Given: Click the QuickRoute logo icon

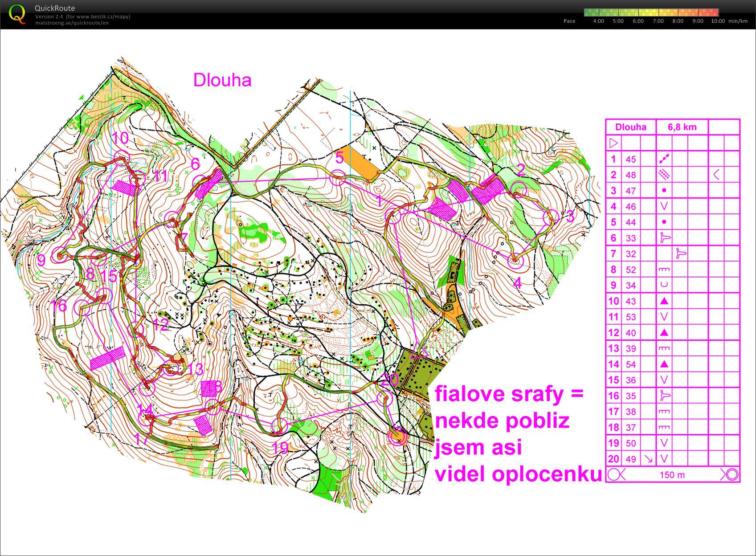Looking at the screenshot, I should click(x=17, y=13).
